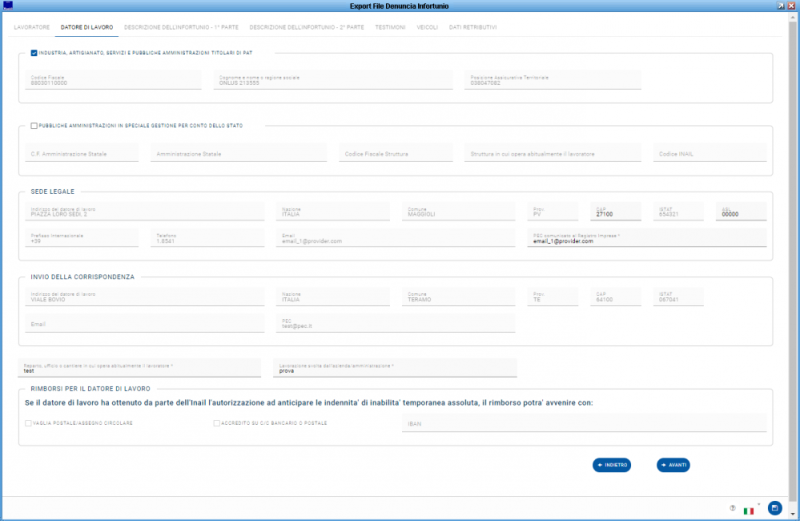Click correspondence PEC field test@pec.it
Viewport: 800px width, 521px height.
click(x=395, y=324)
